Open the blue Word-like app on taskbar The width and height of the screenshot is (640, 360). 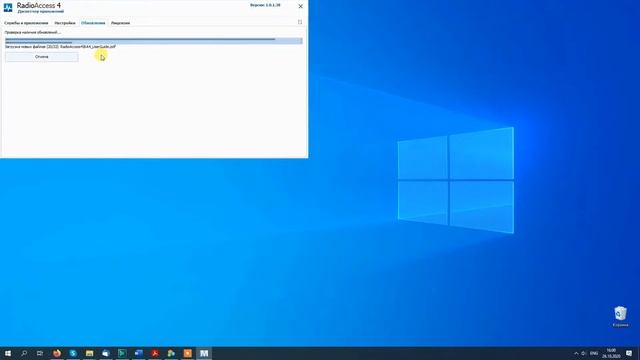[138, 353]
